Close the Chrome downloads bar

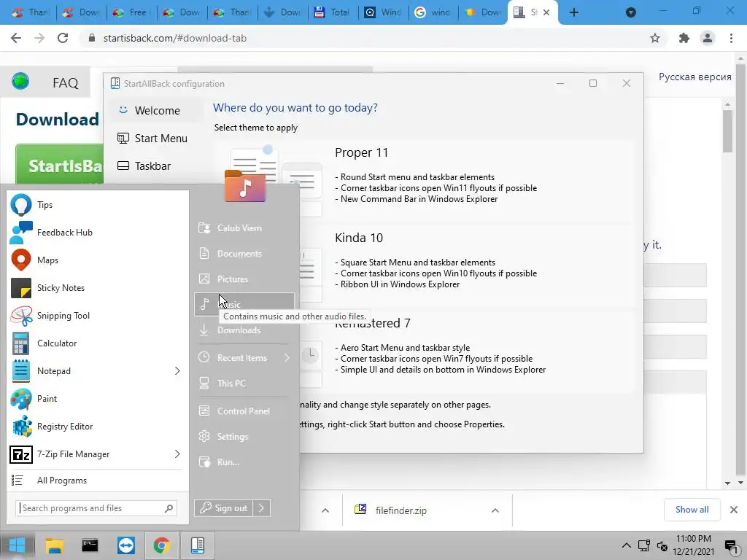[x=734, y=510]
